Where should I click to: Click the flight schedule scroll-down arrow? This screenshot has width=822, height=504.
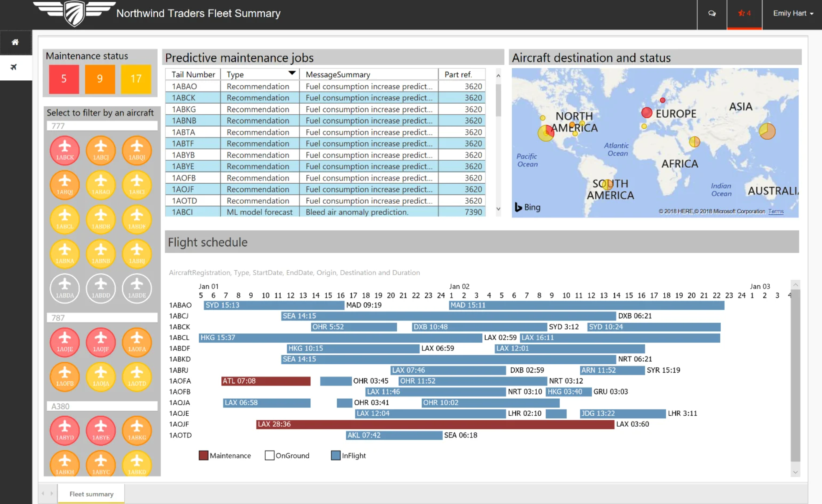(795, 472)
